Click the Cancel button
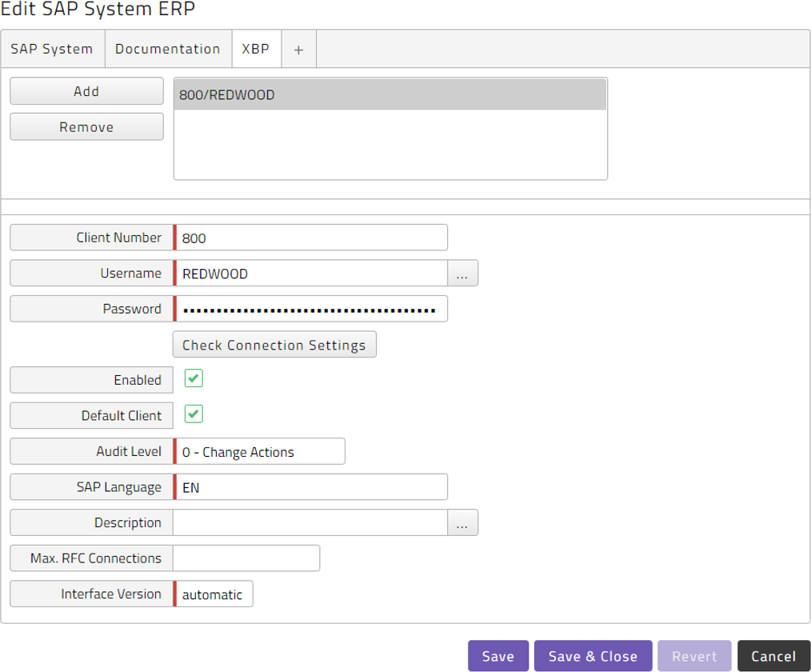 tap(773, 656)
